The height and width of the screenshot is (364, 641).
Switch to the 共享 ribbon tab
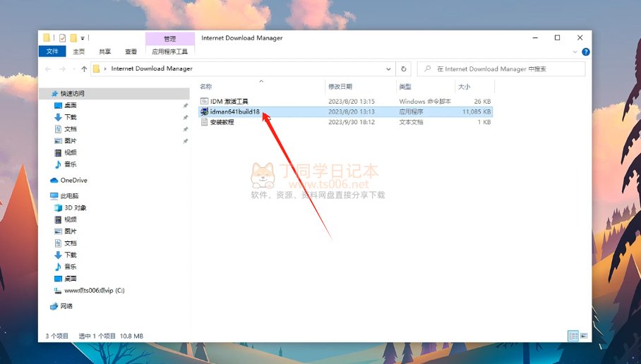pos(104,51)
